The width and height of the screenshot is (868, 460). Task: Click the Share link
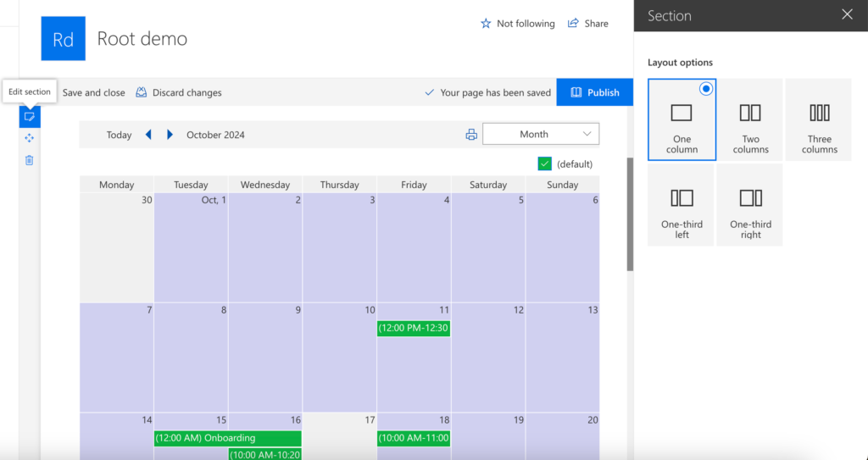click(596, 23)
